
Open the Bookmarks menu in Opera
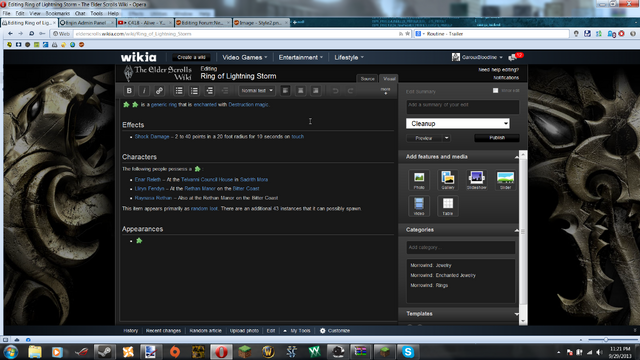click(x=58, y=13)
